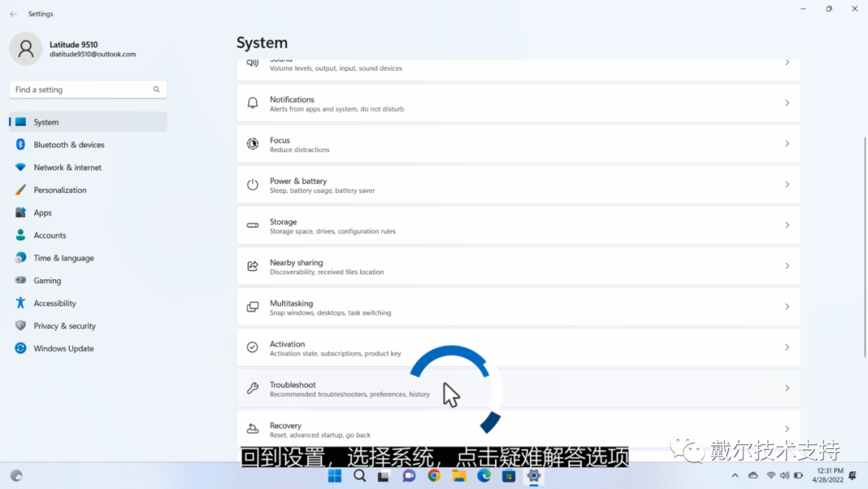The image size is (868, 489).
Task: Open Multitasking title text
Action: click(291, 303)
